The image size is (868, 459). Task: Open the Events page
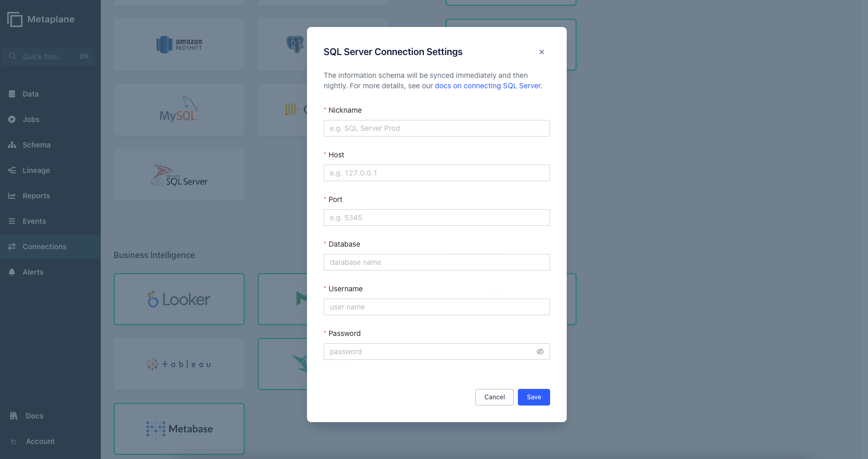pos(50,221)
